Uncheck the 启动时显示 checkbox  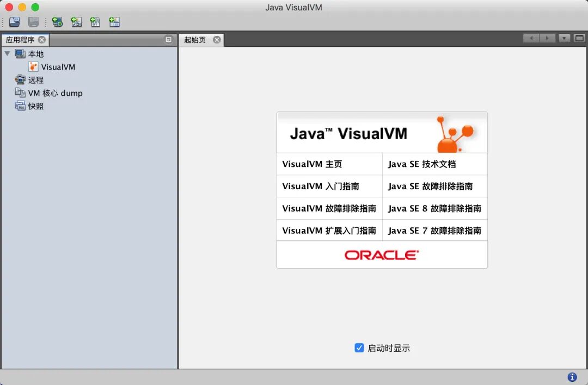click(359, 348)
